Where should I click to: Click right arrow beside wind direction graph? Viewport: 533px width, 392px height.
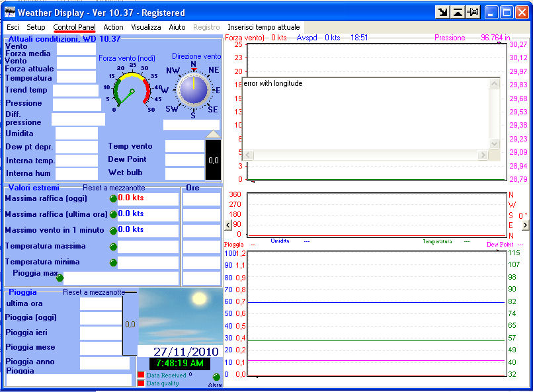coord(525,225)
